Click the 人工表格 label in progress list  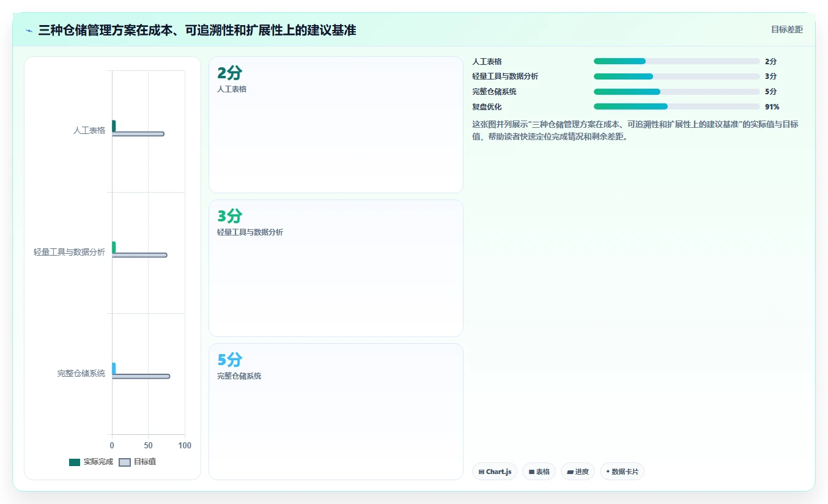click(x=487, y=61)
